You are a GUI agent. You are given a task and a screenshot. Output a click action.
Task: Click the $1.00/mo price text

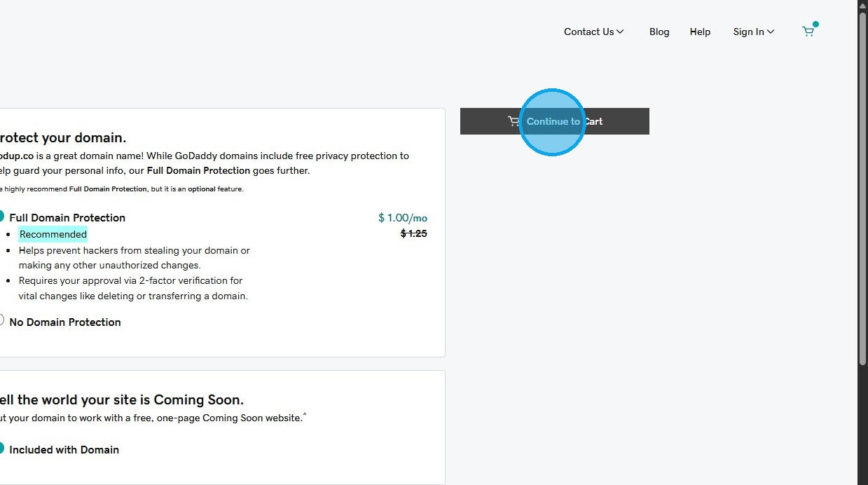point(402,218)
